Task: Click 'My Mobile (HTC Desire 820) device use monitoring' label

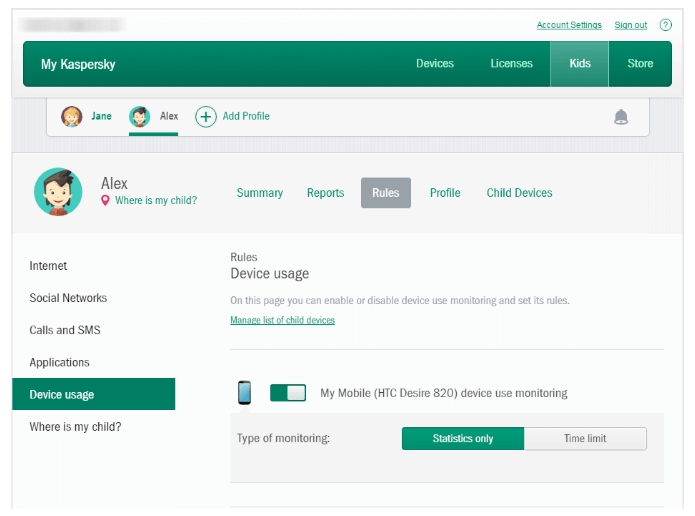Action: click(444, 393)
